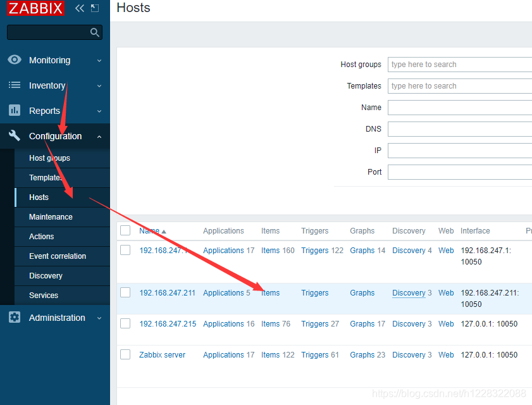
Task: Open Event correlation submenu item
Action: tap(62, 256)
